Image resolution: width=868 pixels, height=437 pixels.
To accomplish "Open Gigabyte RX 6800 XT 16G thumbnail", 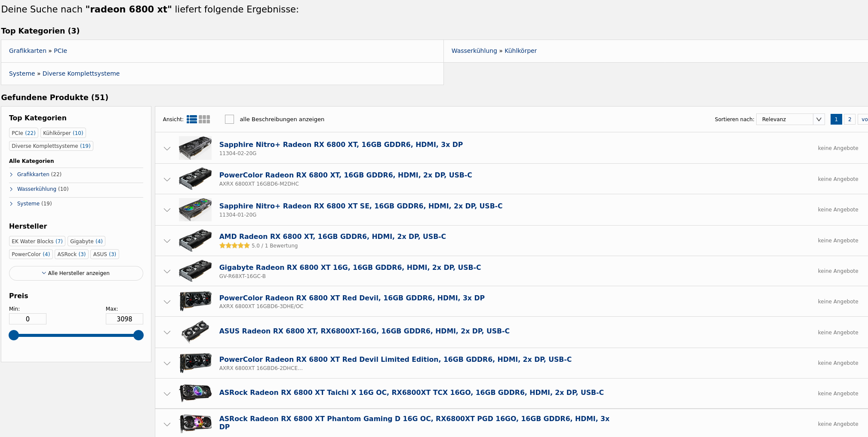I will pyautogui.click(x=195, y=271).
